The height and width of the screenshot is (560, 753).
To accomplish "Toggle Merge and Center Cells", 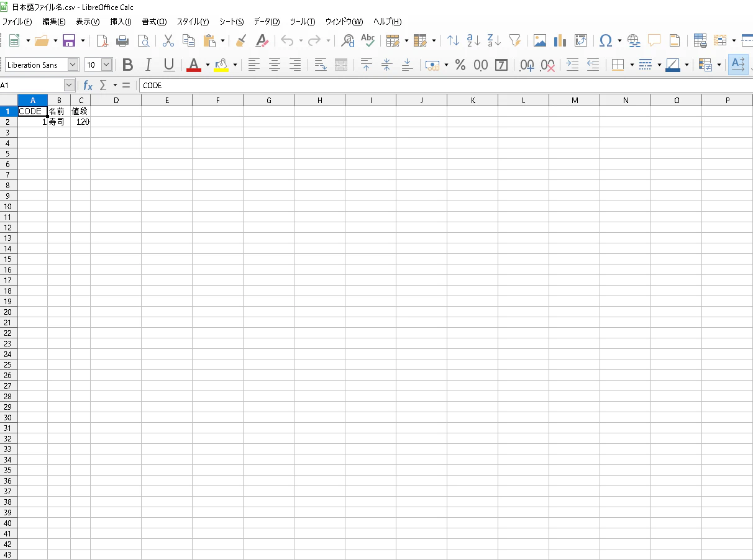I will [341, 65].
